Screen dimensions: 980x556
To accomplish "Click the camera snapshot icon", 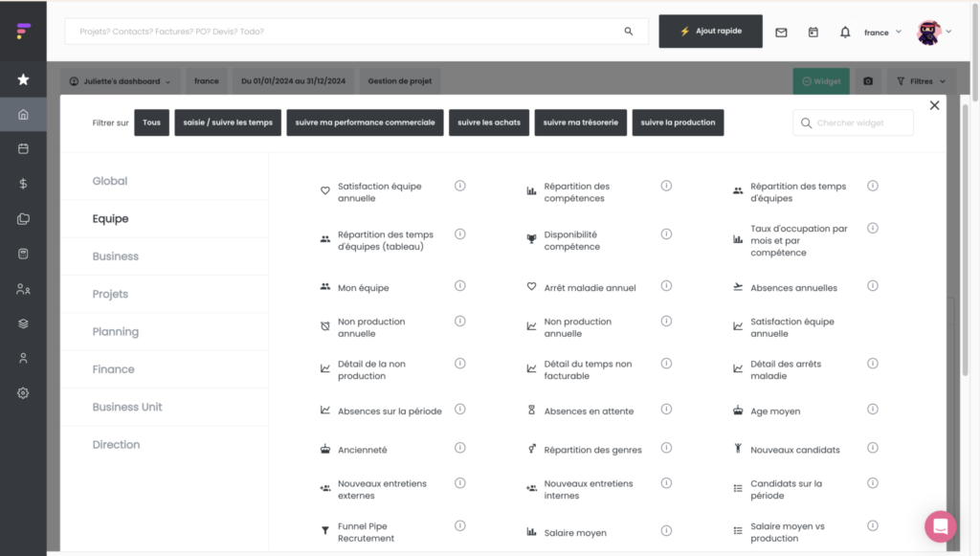I will [868, 81].
